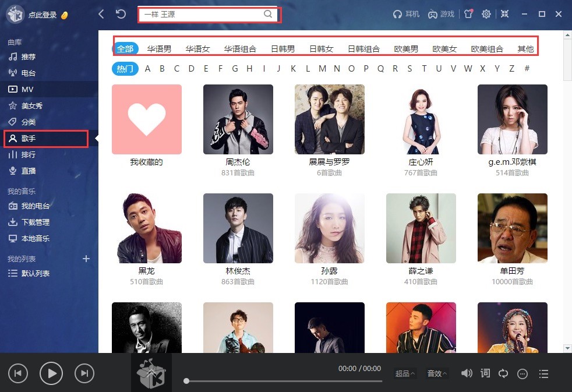This screenshot has width=572, height=392.
Task: Select 排行 in the left sidebar
Action: coord(29,155)
